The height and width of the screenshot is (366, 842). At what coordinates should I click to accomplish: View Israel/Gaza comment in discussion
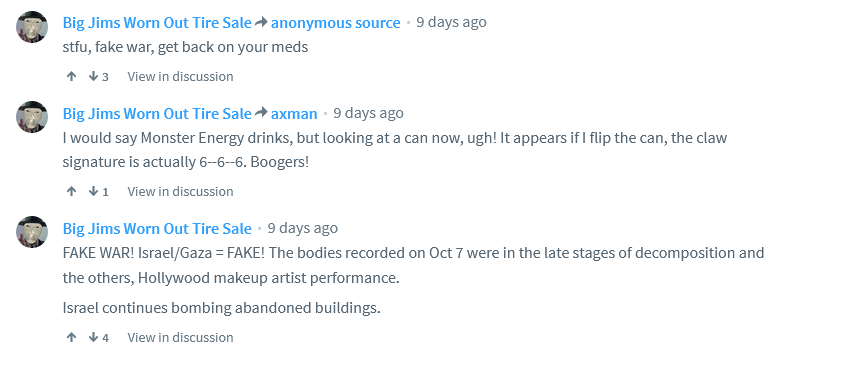180,337
